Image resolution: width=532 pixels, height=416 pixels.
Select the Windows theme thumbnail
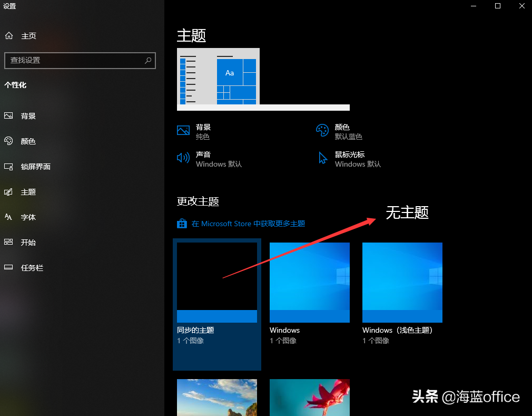[310, 282]
